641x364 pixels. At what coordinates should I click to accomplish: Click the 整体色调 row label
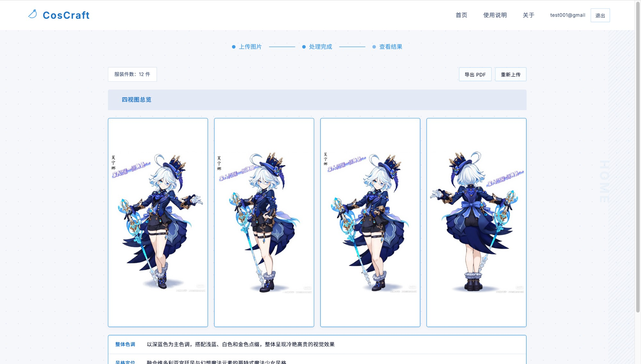(x=125, y=344)
